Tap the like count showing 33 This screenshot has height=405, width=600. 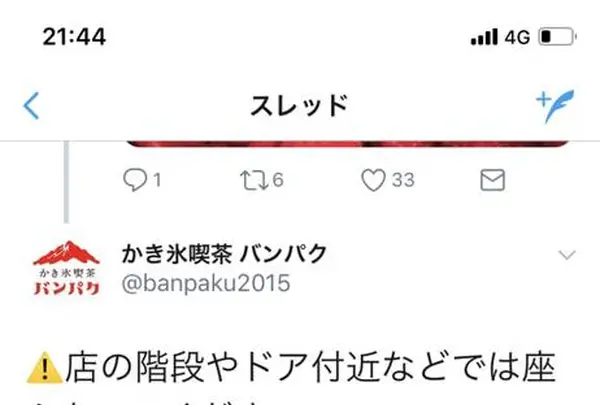[x=403, y=180]
